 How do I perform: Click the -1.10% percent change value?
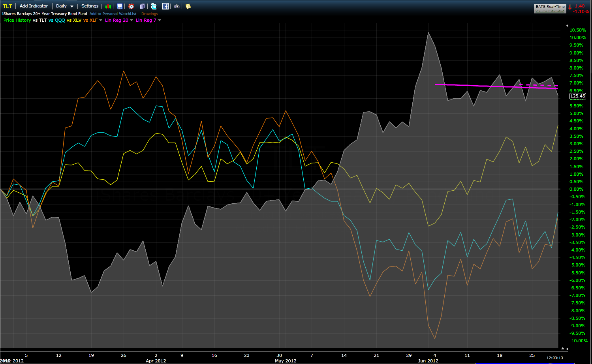click(581, 11)
